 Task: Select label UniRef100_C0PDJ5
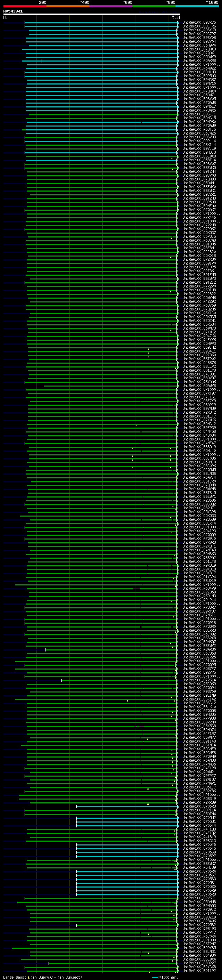tap(199, 236)
